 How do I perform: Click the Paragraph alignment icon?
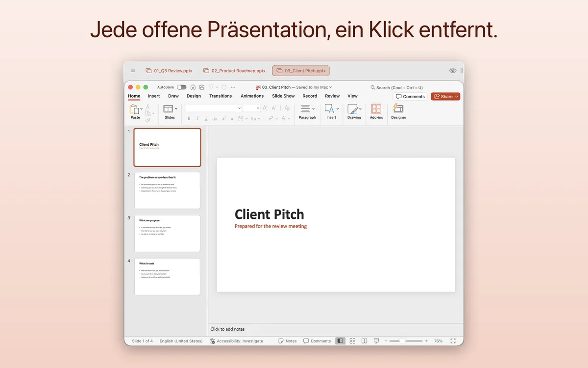pos(305,108)
